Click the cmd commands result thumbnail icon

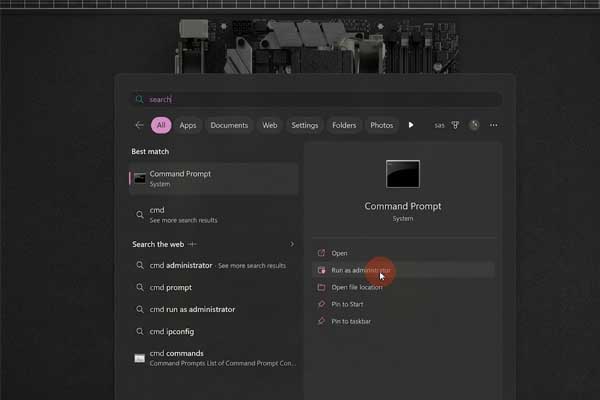[x=140, y=358]
